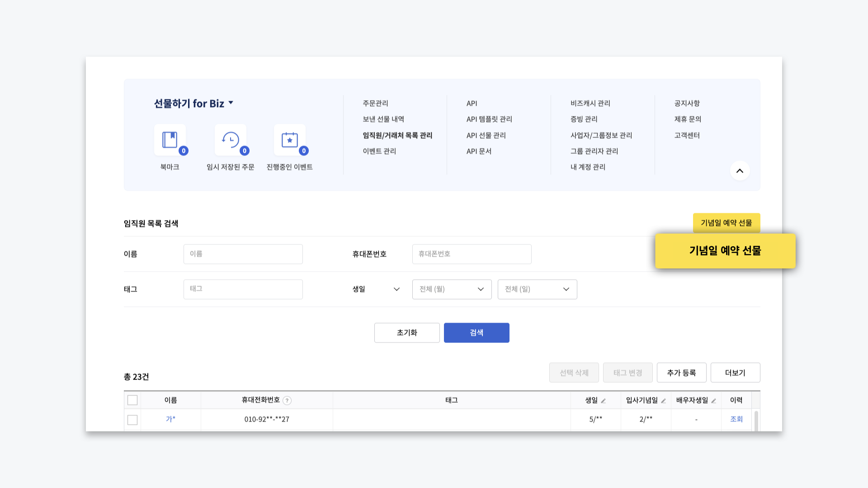The width and height of the screenshot is (868, 488).
Task: Check the checkbox for row 가*
Action: (132, 420)
